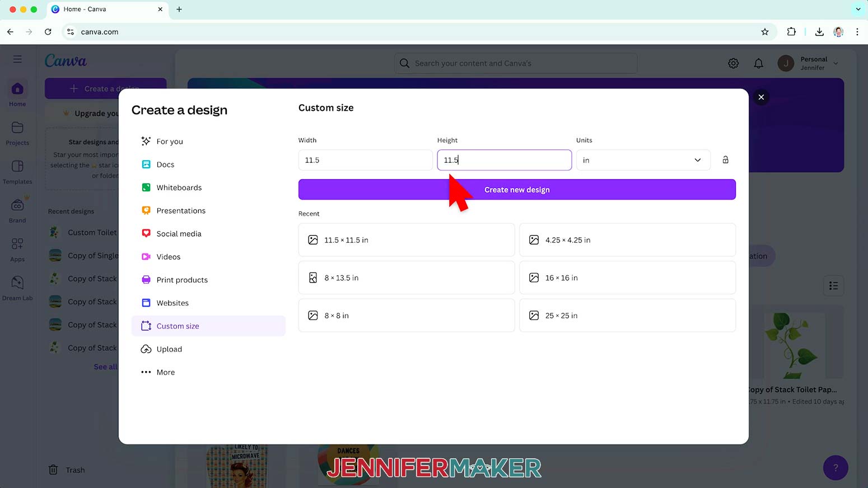Image resolution: width=868 pixels, height=488 pixels.
Task: Click the Canva search bar
Action: [516, 63]
